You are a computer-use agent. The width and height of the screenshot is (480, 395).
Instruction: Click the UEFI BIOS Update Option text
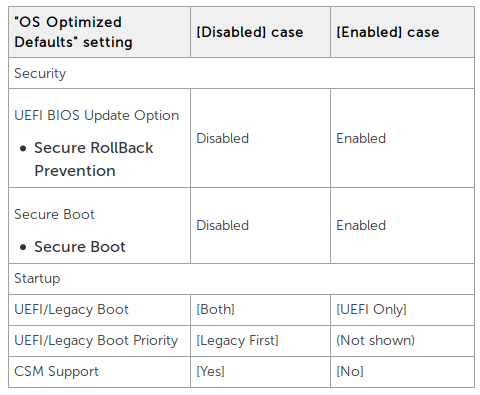[97, 115]
